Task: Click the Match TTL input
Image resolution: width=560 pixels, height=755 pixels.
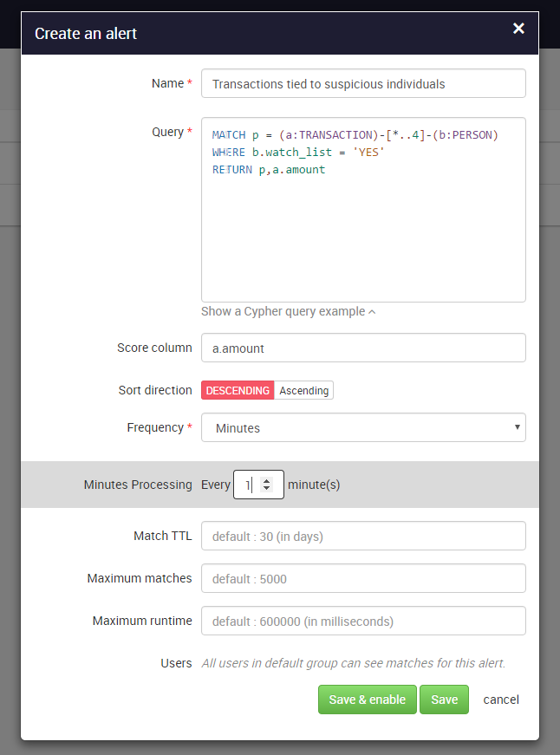Action: (x=363, y=536)
